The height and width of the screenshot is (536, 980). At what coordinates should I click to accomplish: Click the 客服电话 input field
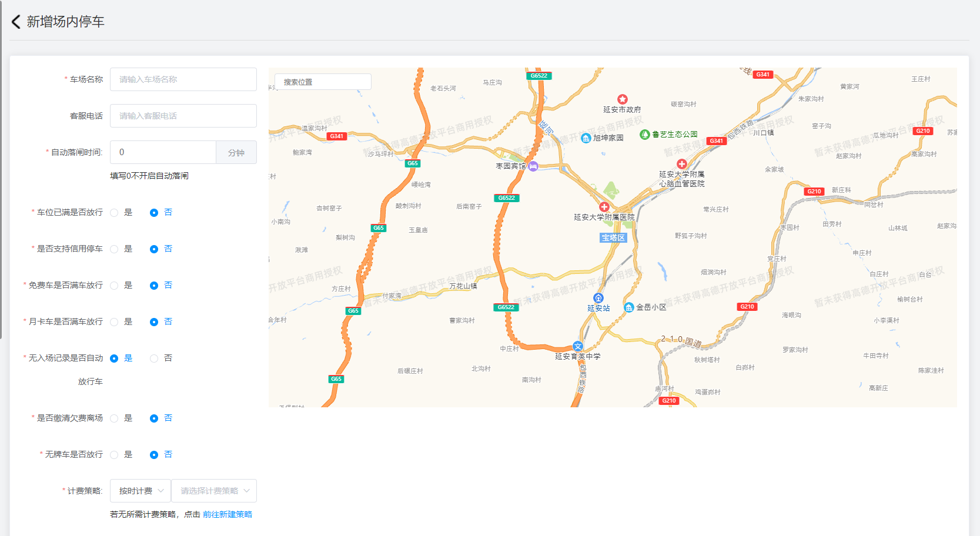[183, 116]
